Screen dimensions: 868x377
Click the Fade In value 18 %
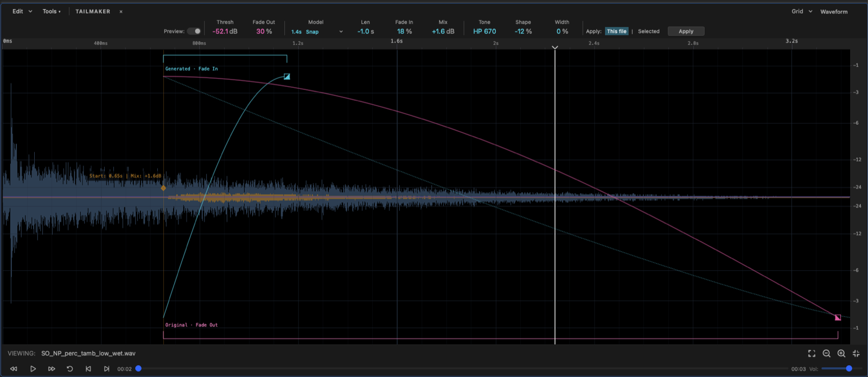pyautogui.click(x=404, y=31)
